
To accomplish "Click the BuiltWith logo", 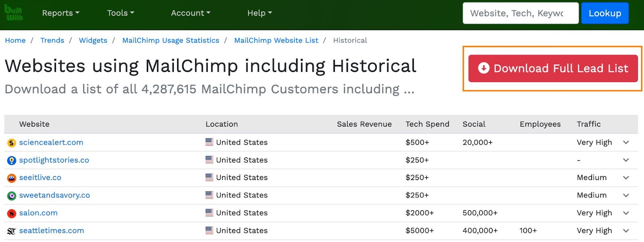I will pyautogui.click(x=13, y=12).
